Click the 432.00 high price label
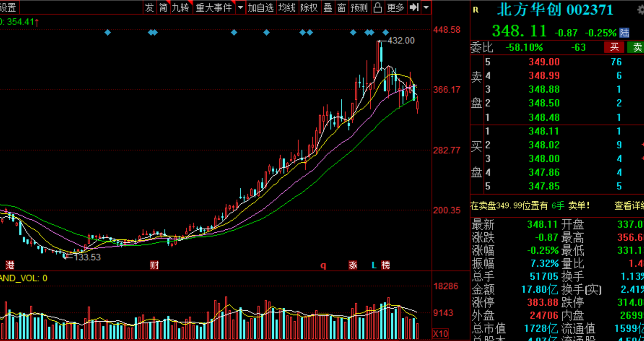Viewport: 644px width, 341px height. [401, 40]
